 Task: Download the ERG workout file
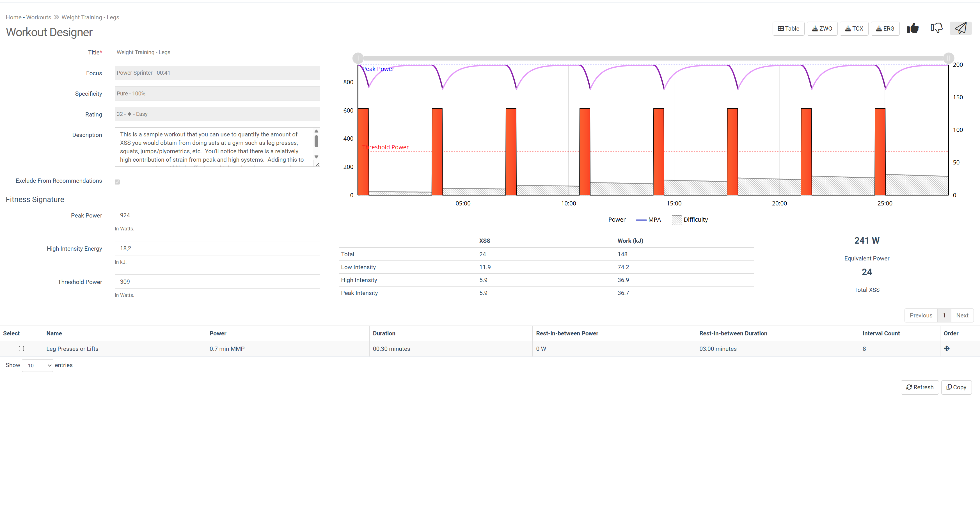pos(885,29)
